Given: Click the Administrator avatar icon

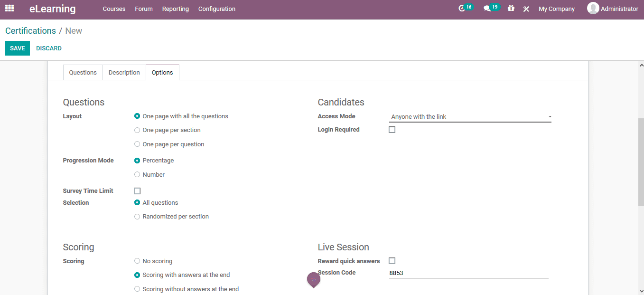Looking at the screenshot, I should (x=593, y=9).
